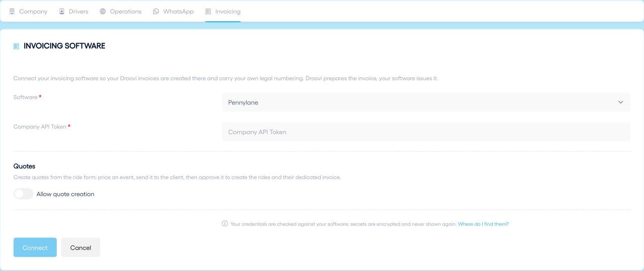This screenshot has width=644, height=271.
Task: Expand the Software dropdown chevron arrow
Action: point(620,102)
